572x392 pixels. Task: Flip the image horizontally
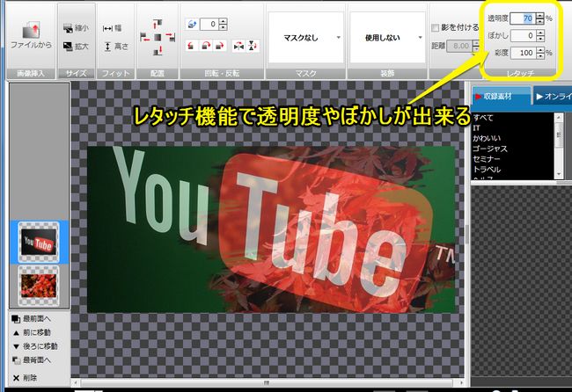point(238,46)
